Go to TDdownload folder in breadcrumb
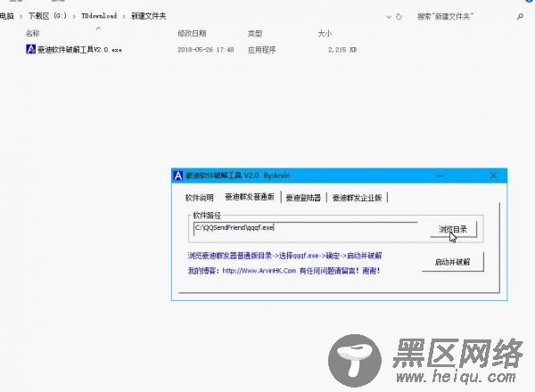 coord(99,16)
